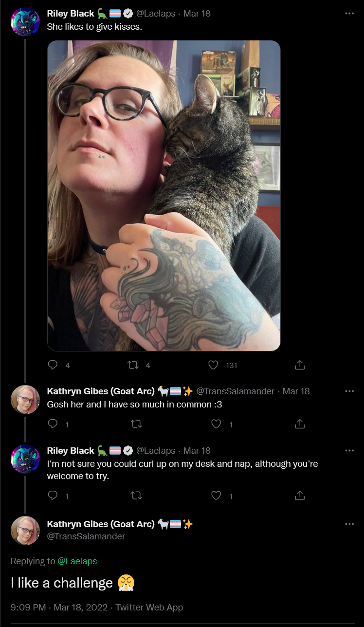
Task: Open the Twitter Web App source link
Action: 149,607
